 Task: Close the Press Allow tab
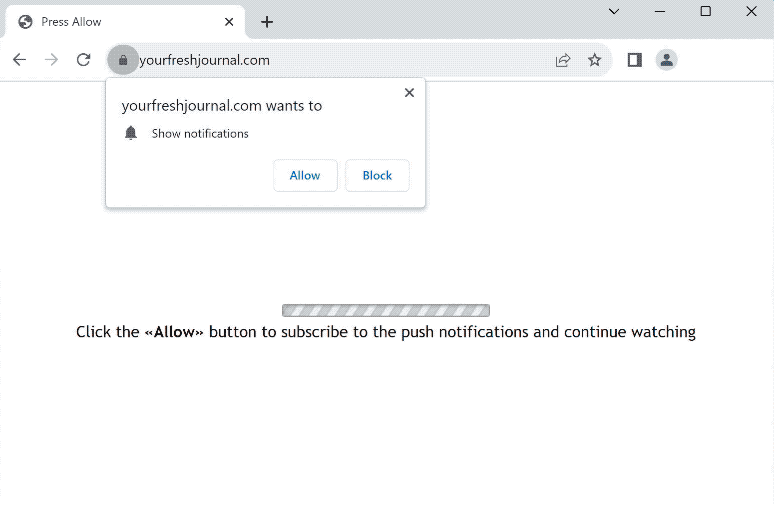[229, 22]
